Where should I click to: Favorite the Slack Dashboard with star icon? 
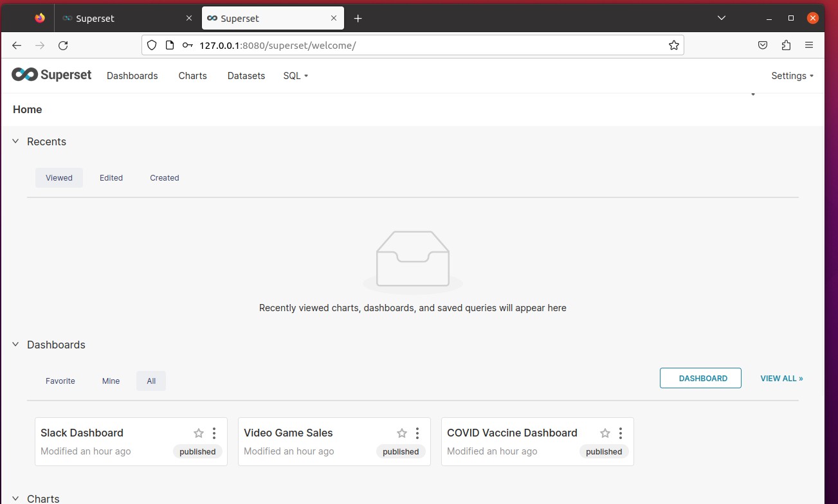(x=199, y=433)
